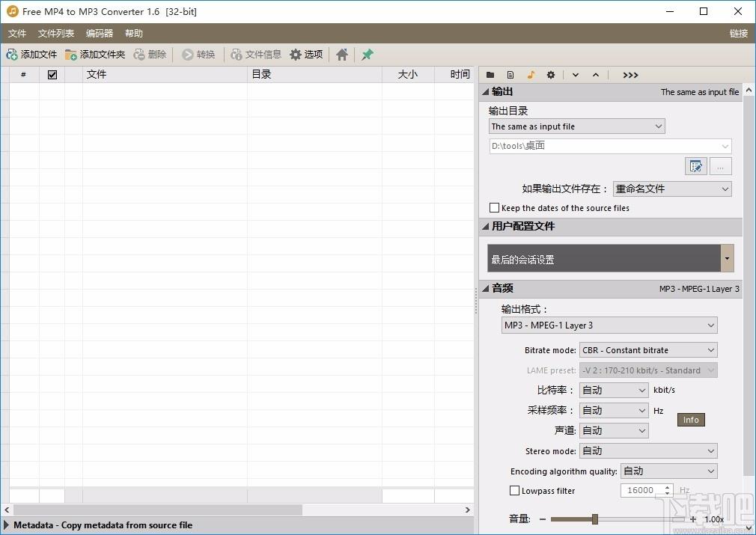This screenshot has width=756, height=535.
Task: Open the File (文件) menu
Action: 17,33
